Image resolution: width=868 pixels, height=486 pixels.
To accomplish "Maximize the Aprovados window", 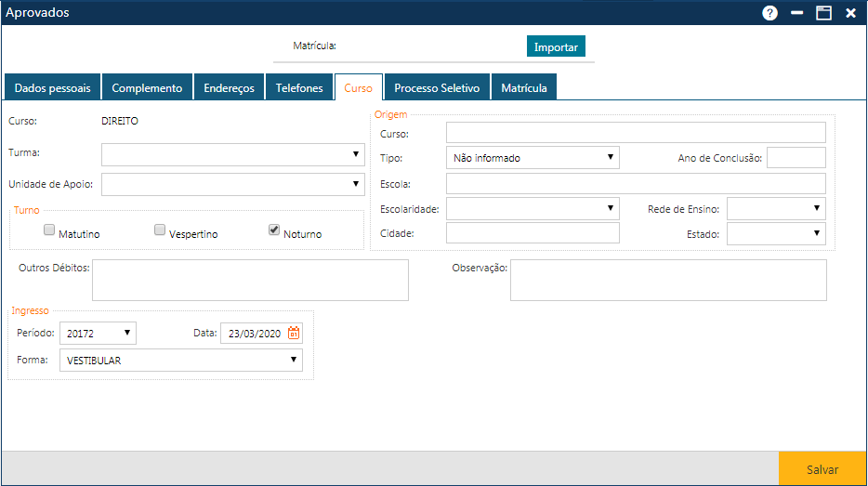I will (x=823, y=13).
